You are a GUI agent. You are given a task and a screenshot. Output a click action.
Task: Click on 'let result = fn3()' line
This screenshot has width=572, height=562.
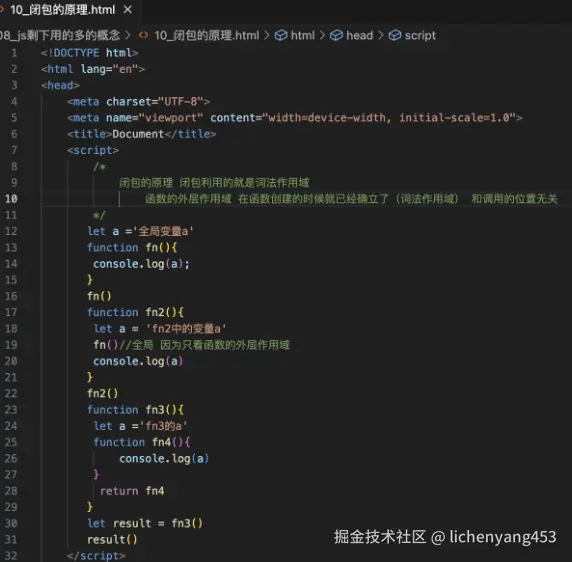click(145, 523)
